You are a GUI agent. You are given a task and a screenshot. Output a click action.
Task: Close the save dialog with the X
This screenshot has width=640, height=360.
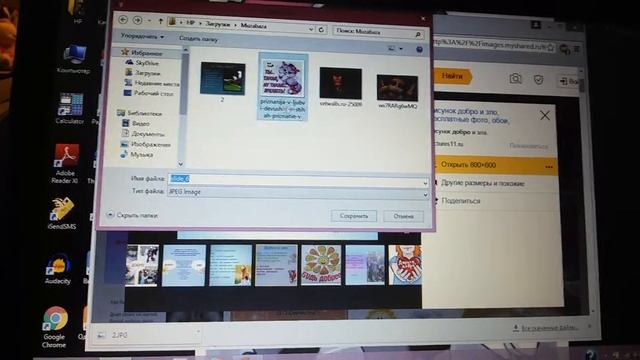423,19
